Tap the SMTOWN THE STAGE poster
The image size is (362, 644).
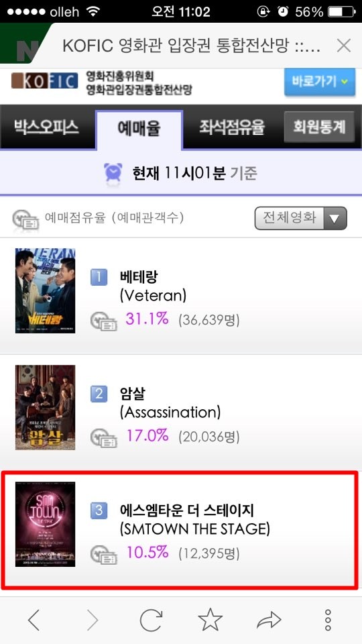tap(45, 524)
